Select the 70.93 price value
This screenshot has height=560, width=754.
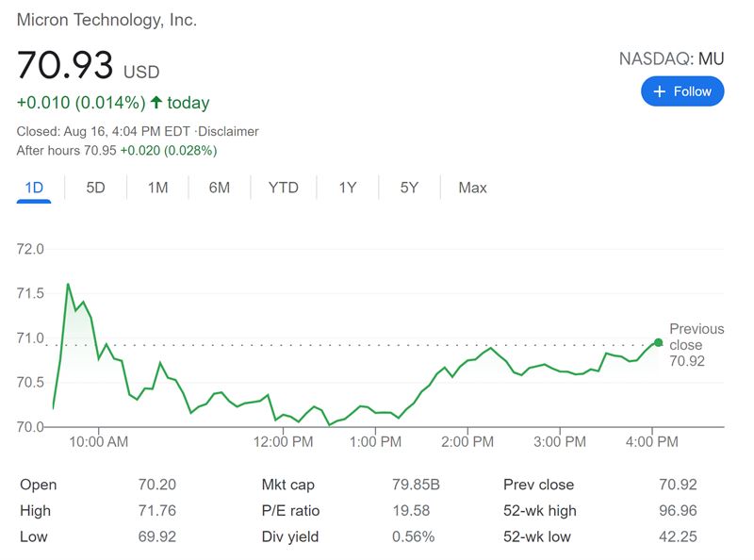65,65
